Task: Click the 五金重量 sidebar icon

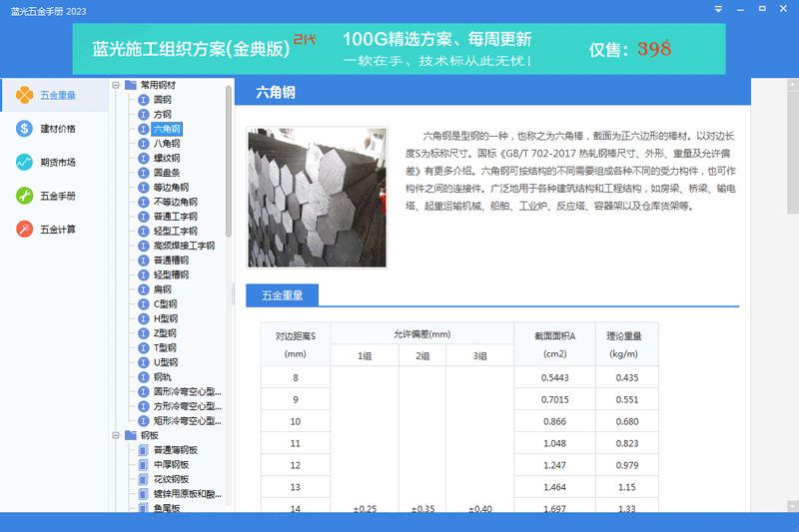Action: 24,95
